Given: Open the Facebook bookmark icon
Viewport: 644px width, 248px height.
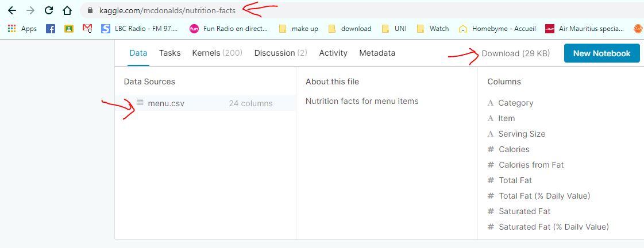Looking at the screenshot, I should (x=51, y=29).
